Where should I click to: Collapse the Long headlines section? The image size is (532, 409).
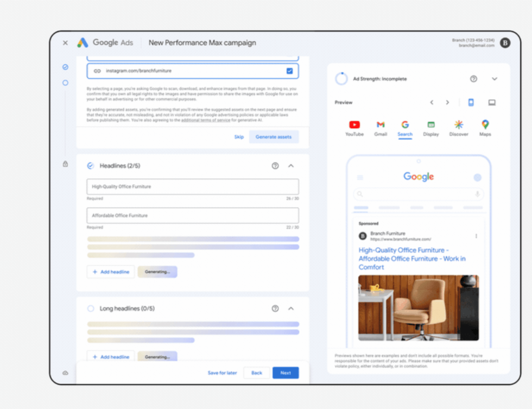coord(291,309)
